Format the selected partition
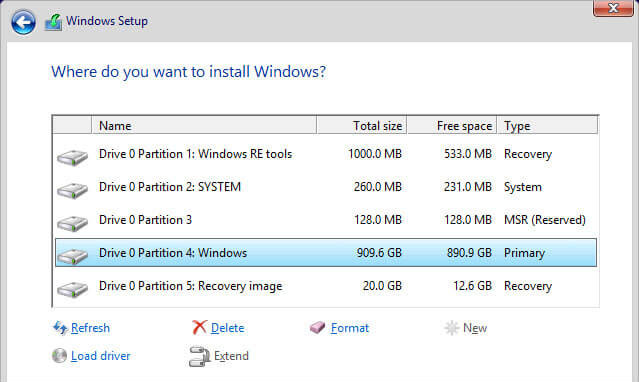This screenshot has height=382, width=639. (350, 328)
